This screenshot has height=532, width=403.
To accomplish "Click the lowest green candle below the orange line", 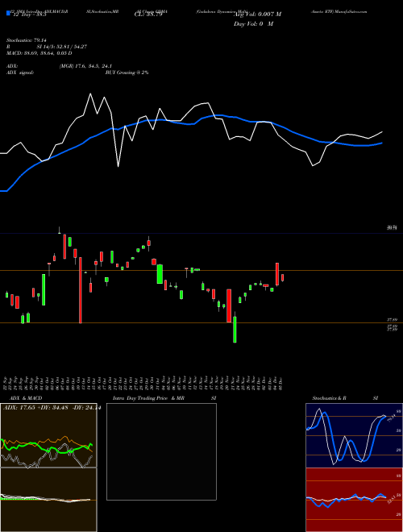I will coord(235,330).
